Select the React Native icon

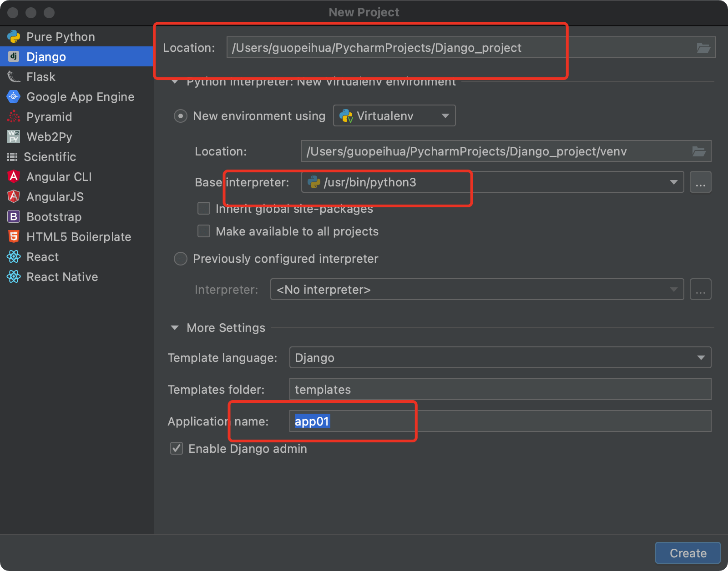point(14,276)
